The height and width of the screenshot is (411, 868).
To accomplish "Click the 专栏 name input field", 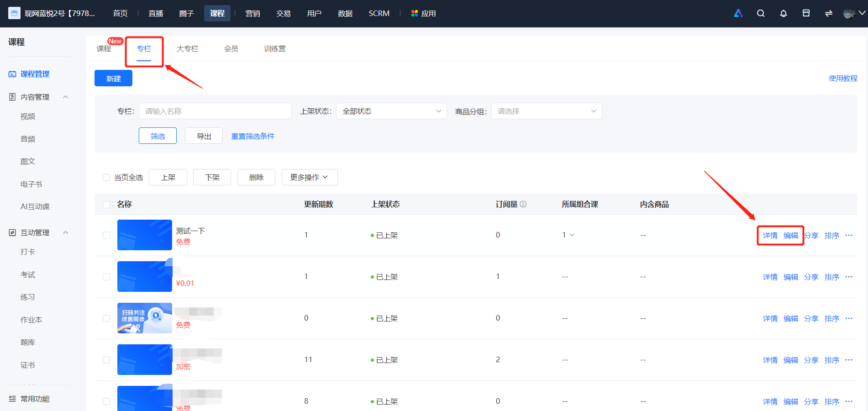I will pos(215,111).
